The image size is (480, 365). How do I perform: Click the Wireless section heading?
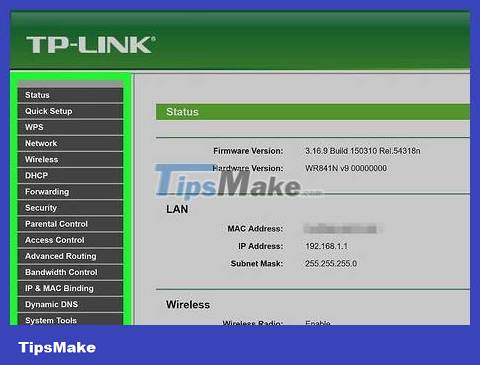(x=188, y=305)
